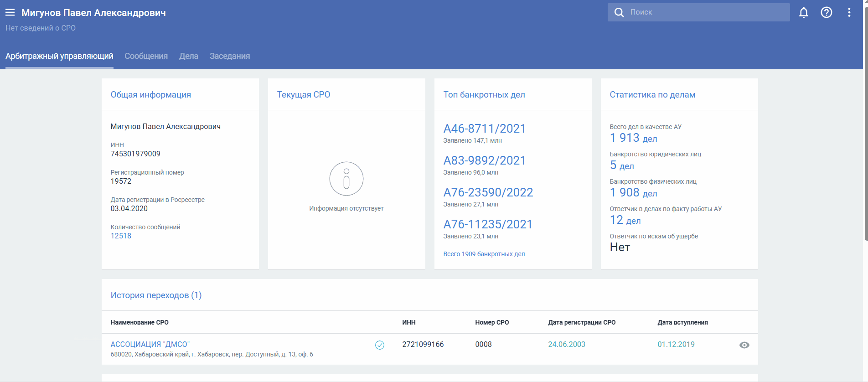Screen dimensions: 868x382
Task: Click the verified checkmark next to АССОЦИАЦИЯ "ДМСО"
Action: point(379,345)
